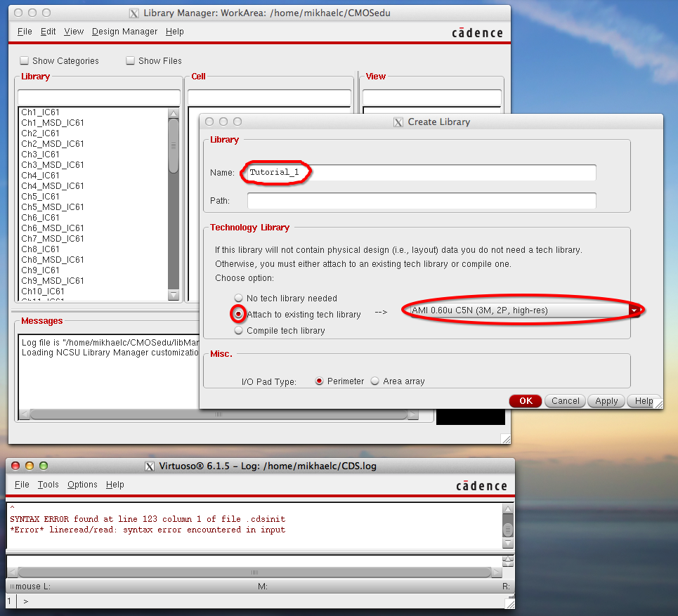
Task: Open Edit menu in Library Manager
Action: pos(48,32)
